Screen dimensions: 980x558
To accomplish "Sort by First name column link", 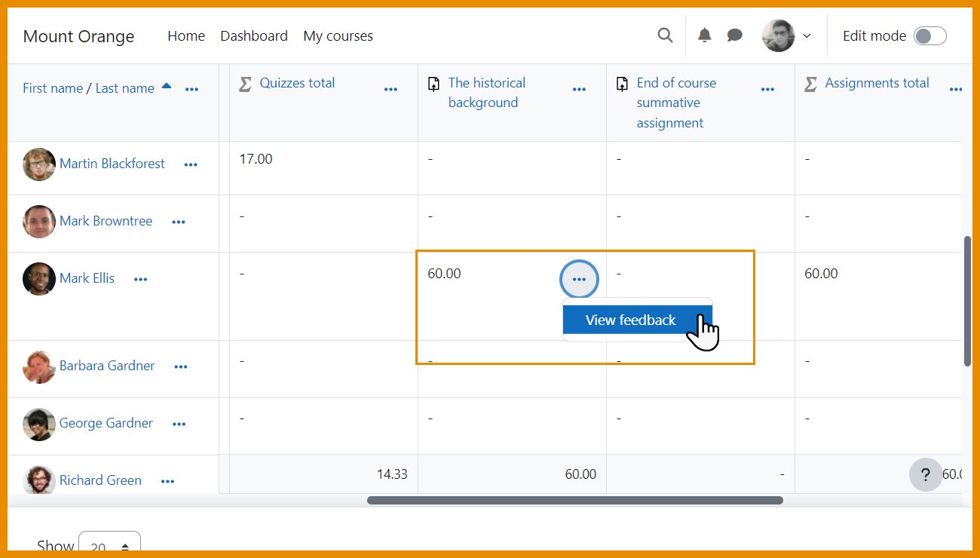I will (53, 88).
